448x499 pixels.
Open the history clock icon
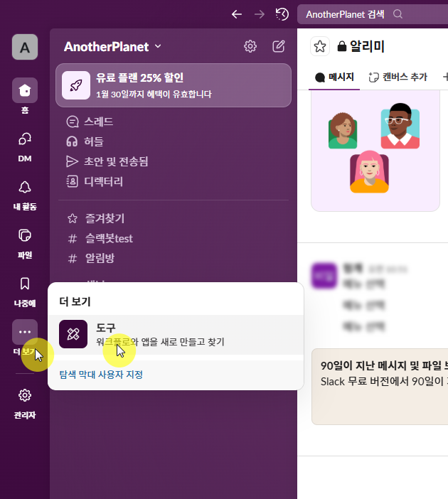coord(282,14)
